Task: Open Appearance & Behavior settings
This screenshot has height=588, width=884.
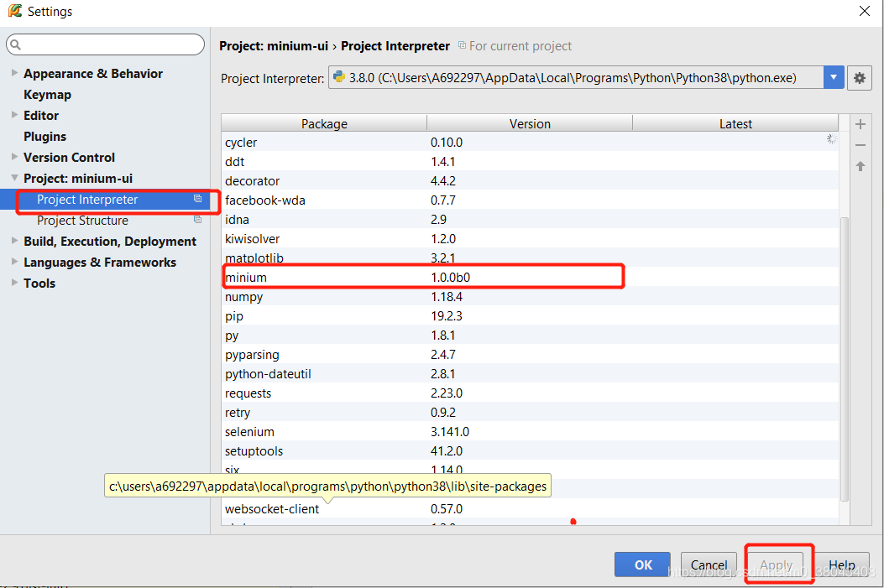Action: (x=93, y=73)
